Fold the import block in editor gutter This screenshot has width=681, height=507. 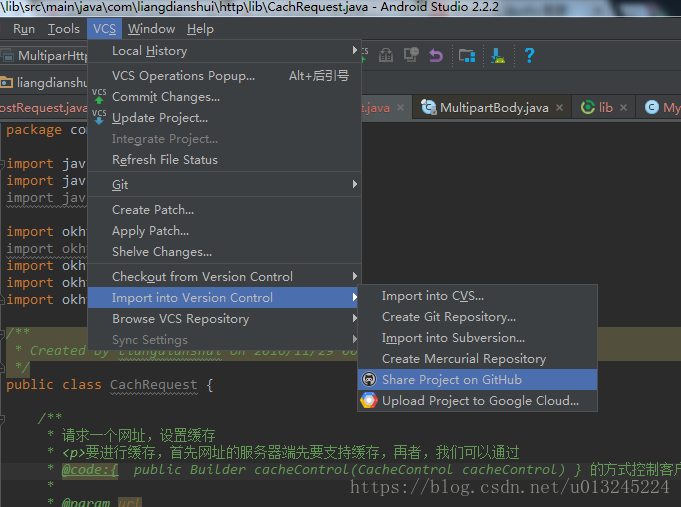2,164
